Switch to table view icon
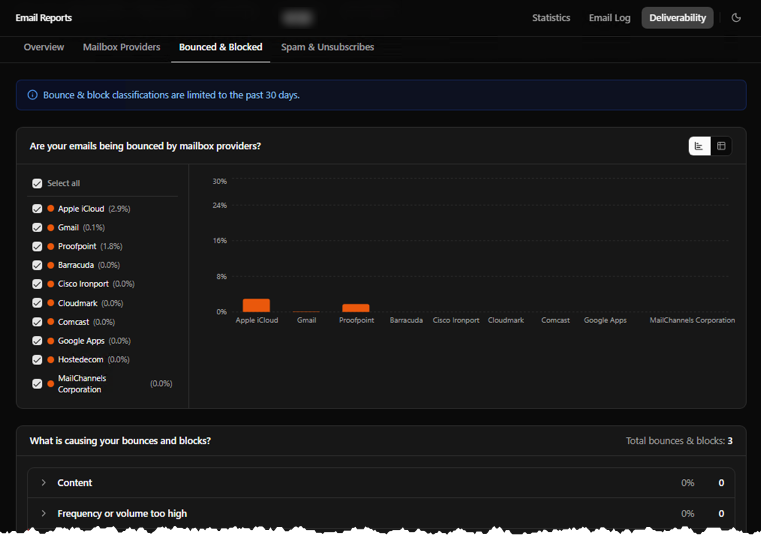The height and width of the screenshot is (535, 761). point(721,146)
